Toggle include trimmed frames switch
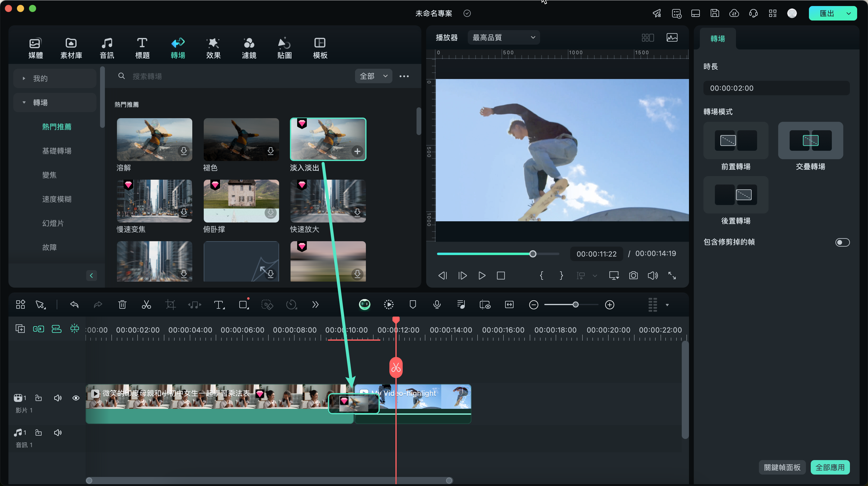 [842, 242]
